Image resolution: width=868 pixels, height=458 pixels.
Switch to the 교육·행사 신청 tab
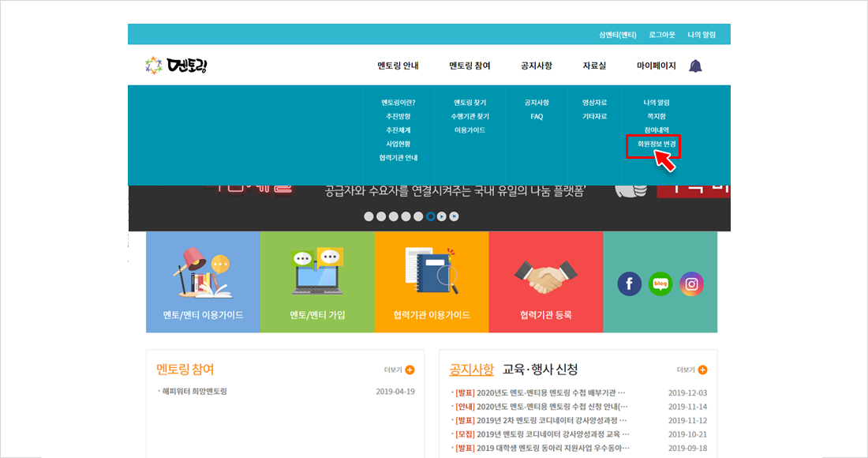pos(541,370)
